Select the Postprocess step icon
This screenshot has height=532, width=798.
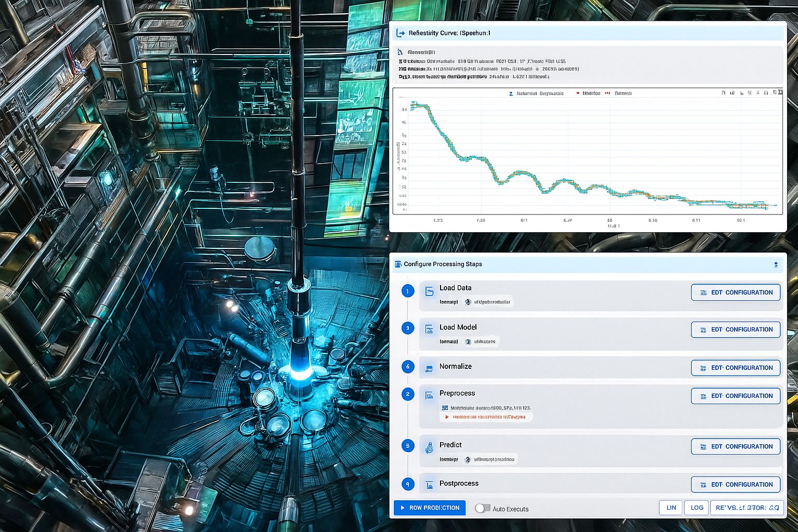430,485
